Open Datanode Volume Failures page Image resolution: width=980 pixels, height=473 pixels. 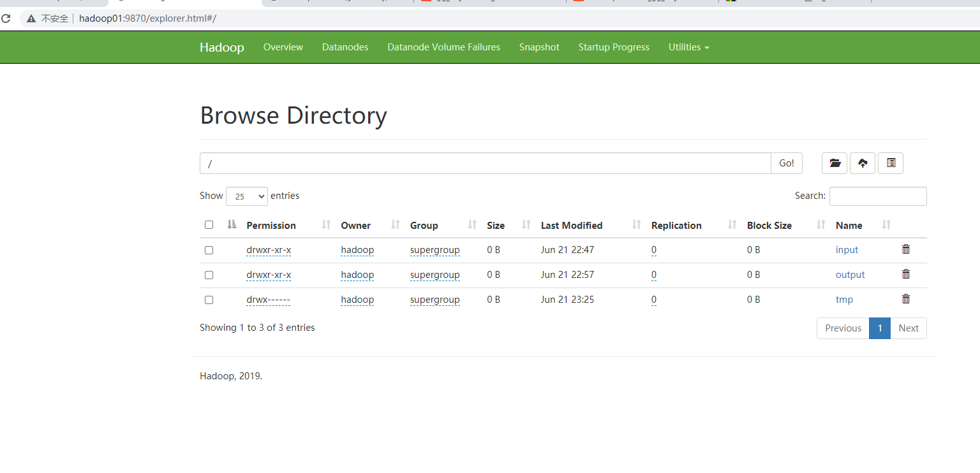[444, 47]
